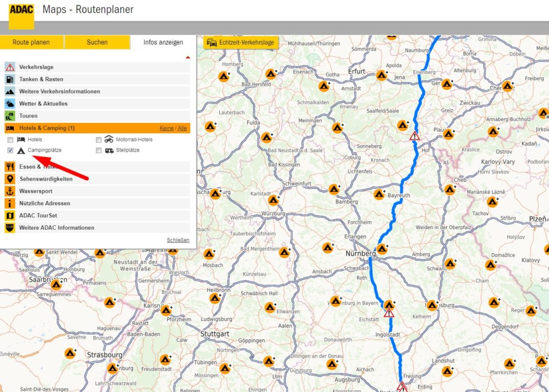Click the Augsburg label on the map
The width and height of the screenshot is (549, 392).
[x=347, y=380]
